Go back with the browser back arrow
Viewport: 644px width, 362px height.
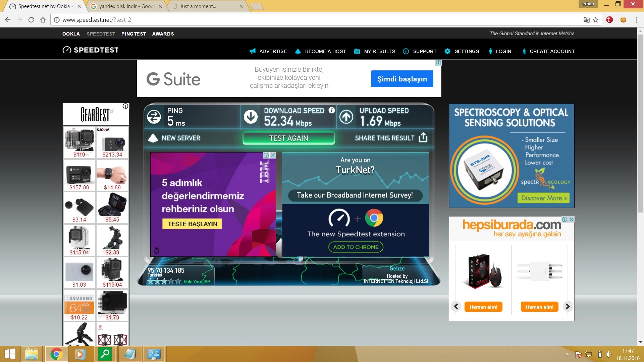(8, 20)
